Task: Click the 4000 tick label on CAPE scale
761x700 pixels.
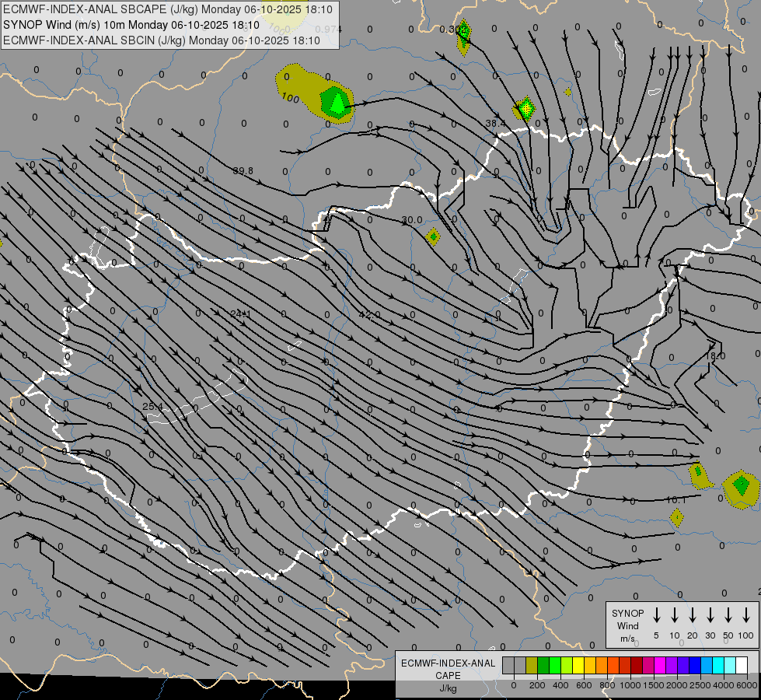Action: [x=724, y=685]
